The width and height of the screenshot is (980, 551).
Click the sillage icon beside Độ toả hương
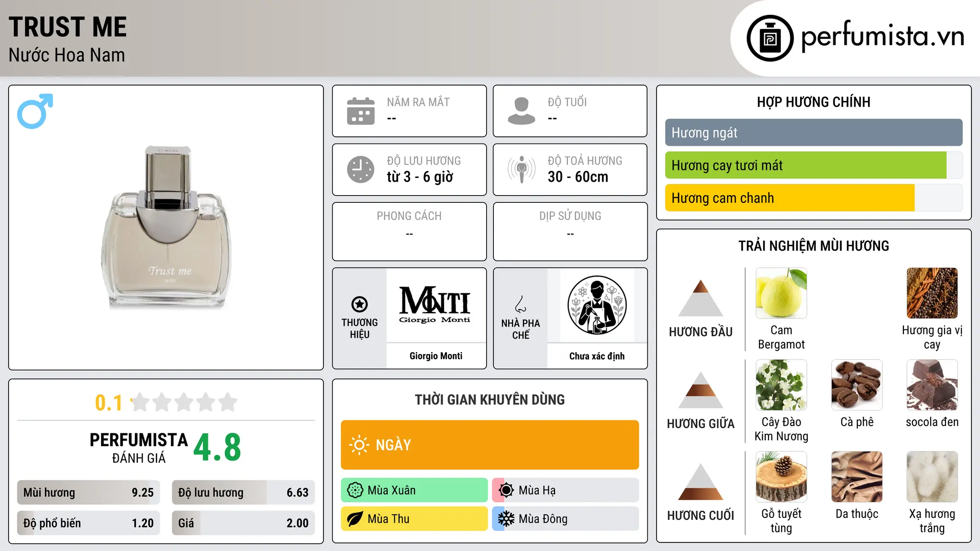click(x=522, y=169)
